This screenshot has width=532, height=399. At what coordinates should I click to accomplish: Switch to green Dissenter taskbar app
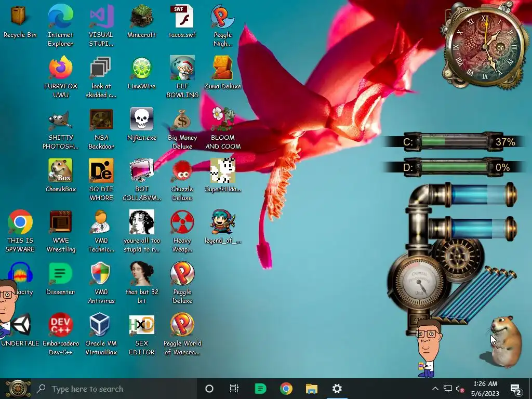(x=261, y=389)
